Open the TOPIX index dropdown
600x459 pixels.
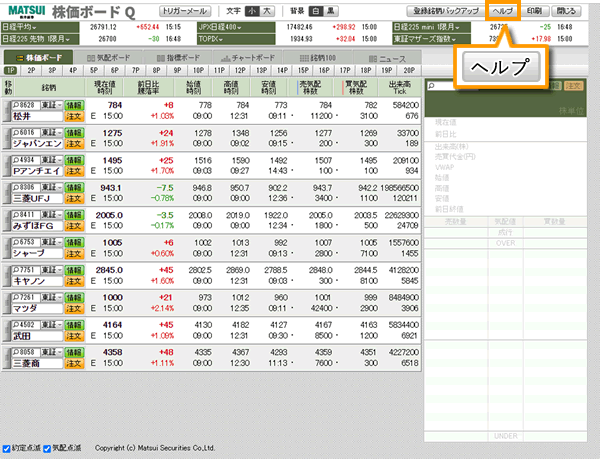point(236,39)
